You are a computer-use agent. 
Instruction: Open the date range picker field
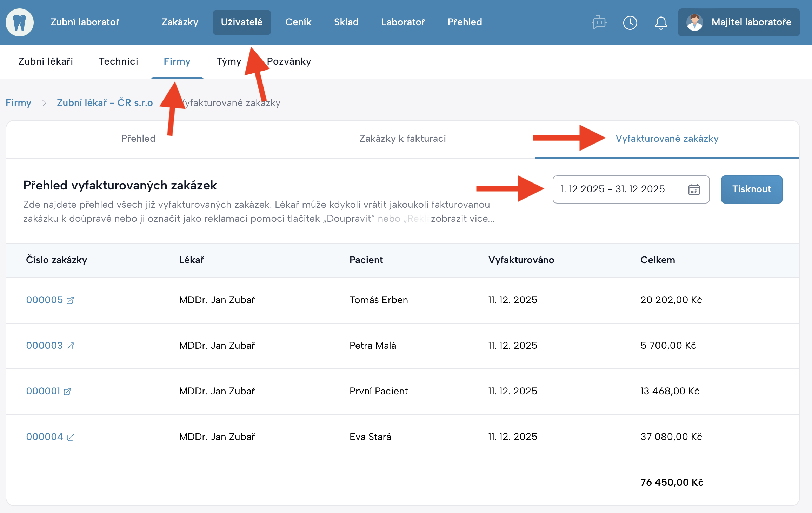[612, 189]
